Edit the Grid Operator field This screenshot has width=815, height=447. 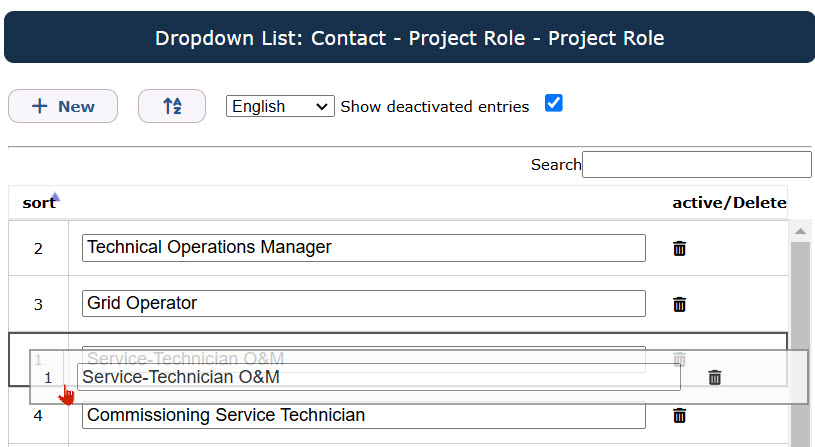pyautogui.click(x=364, y=304)
